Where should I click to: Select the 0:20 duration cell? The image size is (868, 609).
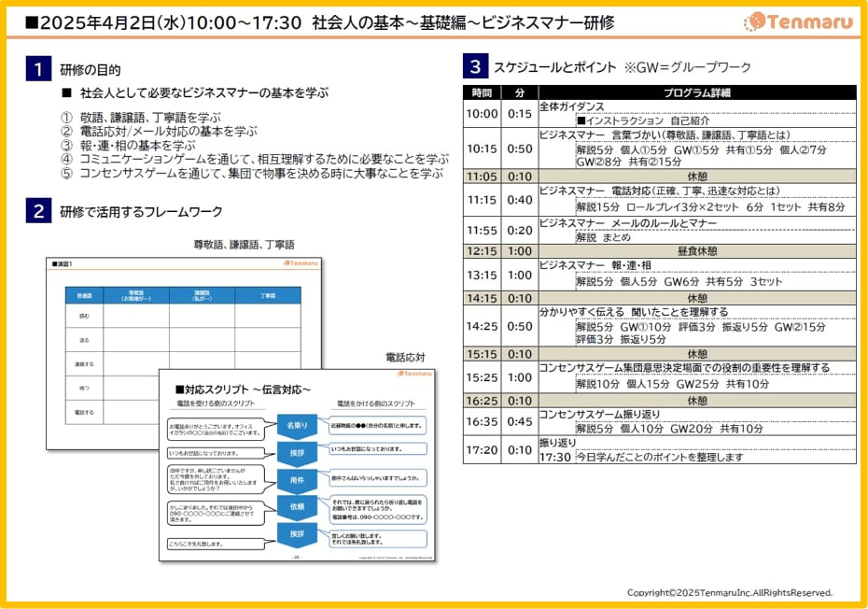point(519,230)
